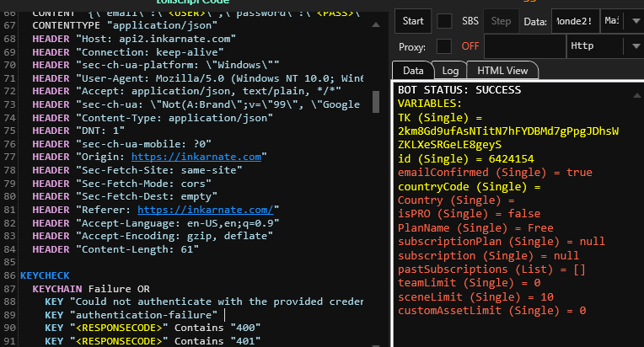Click the "authentication-failure" KEY line
The width and height of the screenshot is (644, 347).
pos(131,315)
